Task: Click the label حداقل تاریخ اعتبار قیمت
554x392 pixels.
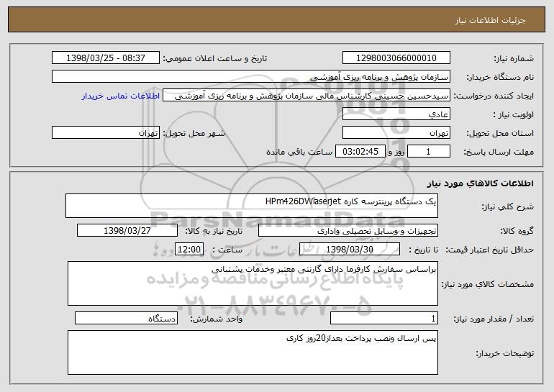Action: coord(489,250)
